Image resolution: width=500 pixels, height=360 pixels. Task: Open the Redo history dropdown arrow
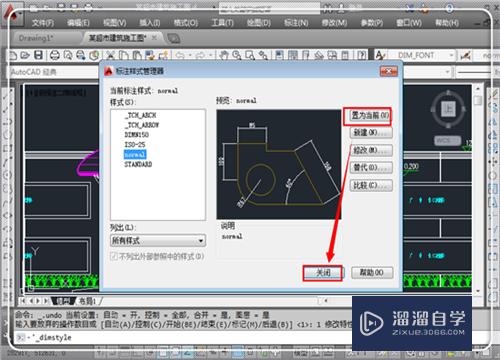tap(210, 55)
